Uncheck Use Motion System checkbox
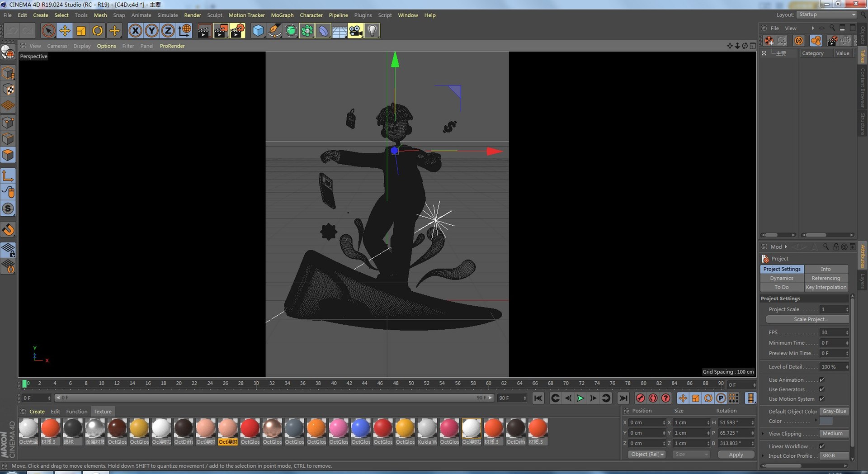This screenshot has height=474, width=868. point(822,399)
